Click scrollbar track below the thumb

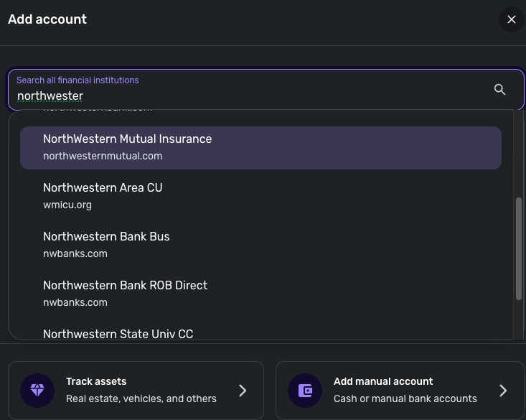tap(519, 319)
